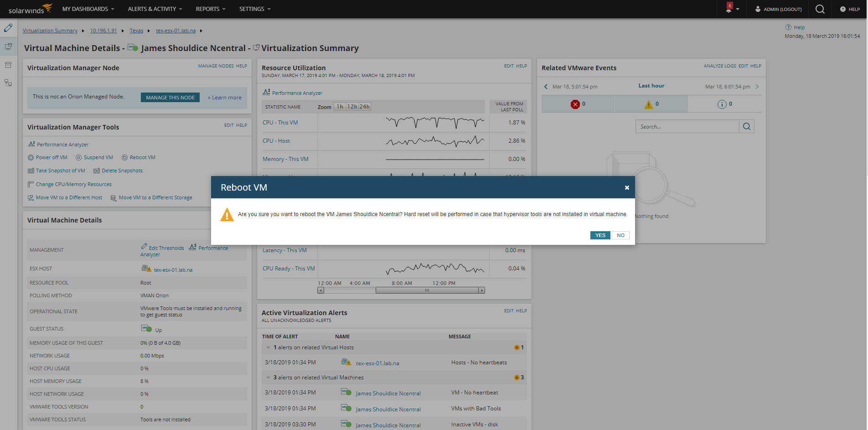This screenshot has height=430, width=868.
Task: Filter events by the red error icon
Action: (575, 104)
